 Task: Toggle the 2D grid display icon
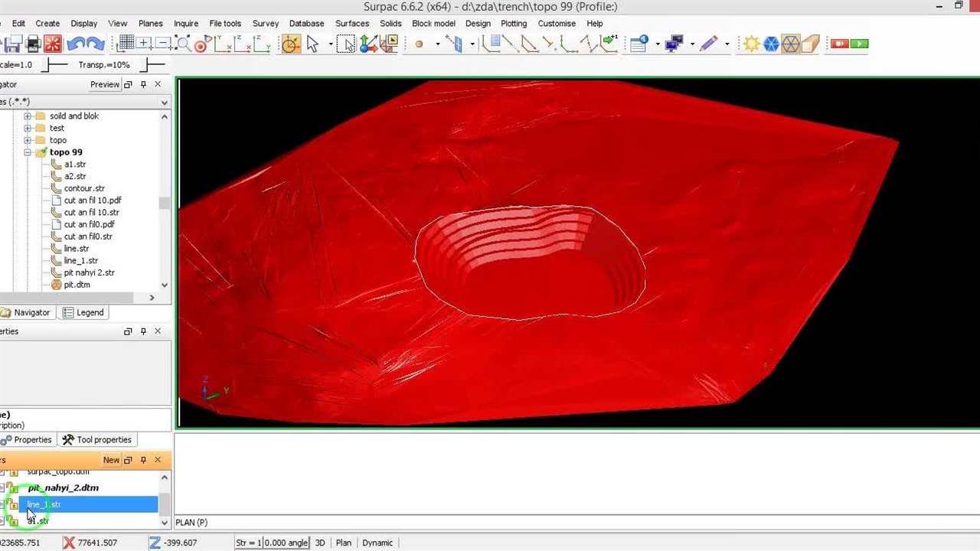[x=126, y=44]
